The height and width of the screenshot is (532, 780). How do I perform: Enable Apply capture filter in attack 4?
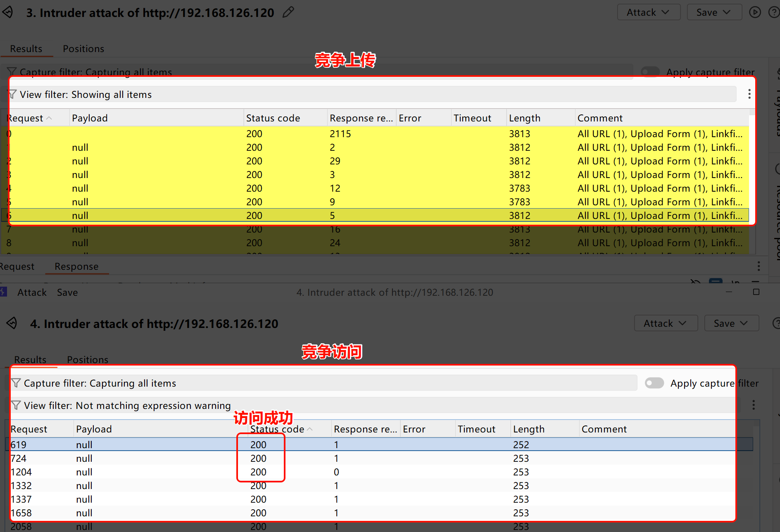654,383
